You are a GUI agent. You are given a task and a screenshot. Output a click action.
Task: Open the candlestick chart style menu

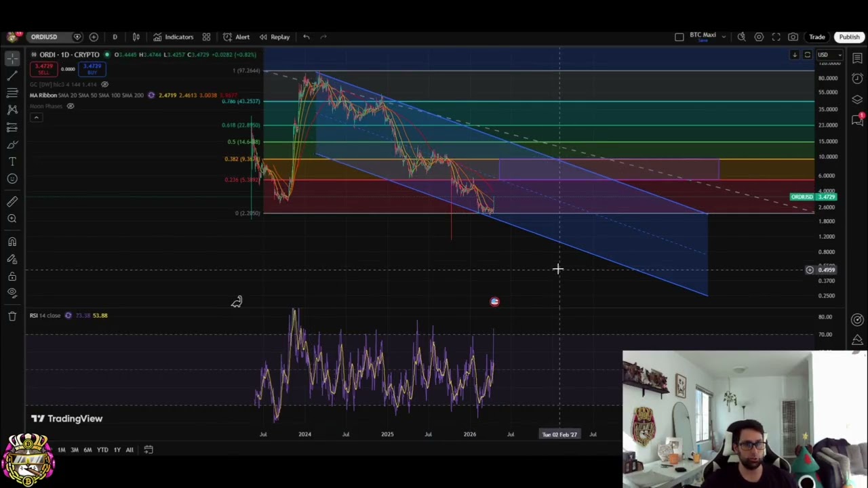pyautogui.click(x=136, y=37)
